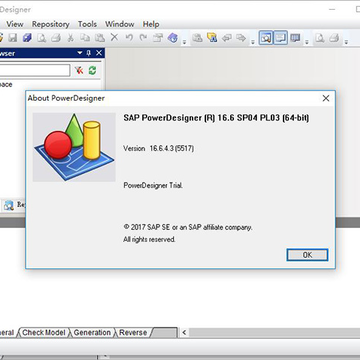The image size is (360, 360).
Task: Undo the last action
Action: tap(129, 38)
